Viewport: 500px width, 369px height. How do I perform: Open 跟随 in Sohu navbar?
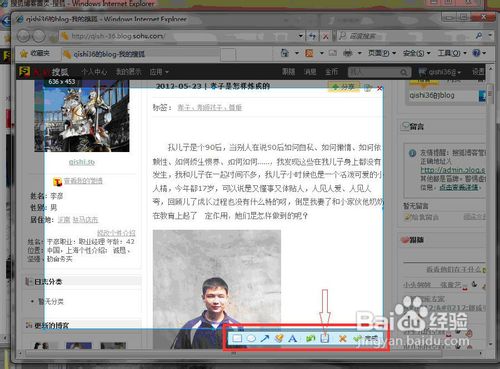tap(288, 71)
